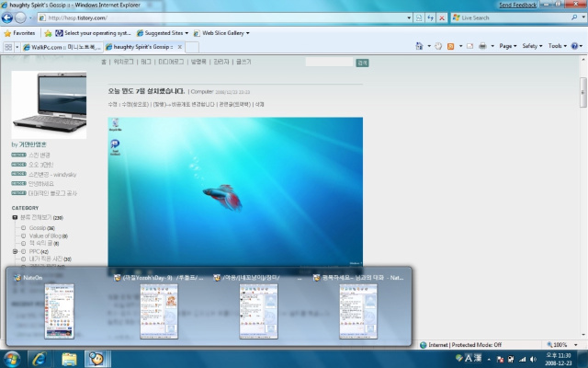Click the Computer category link beside post title

point(202,92)
